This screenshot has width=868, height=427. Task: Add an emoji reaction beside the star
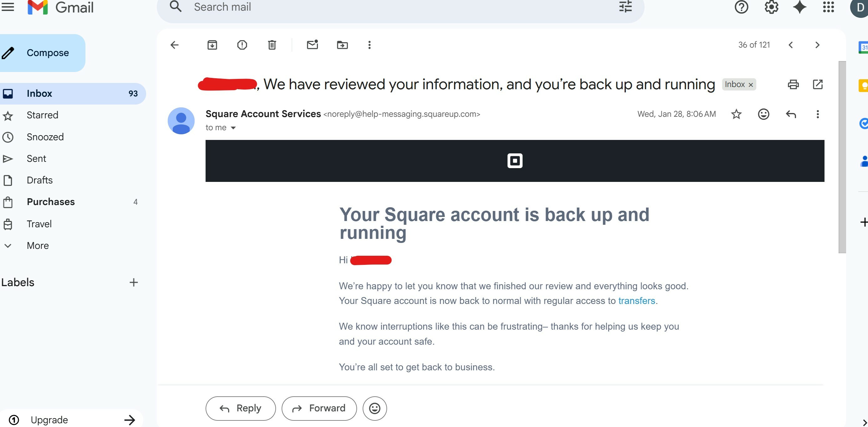(763, 114)
